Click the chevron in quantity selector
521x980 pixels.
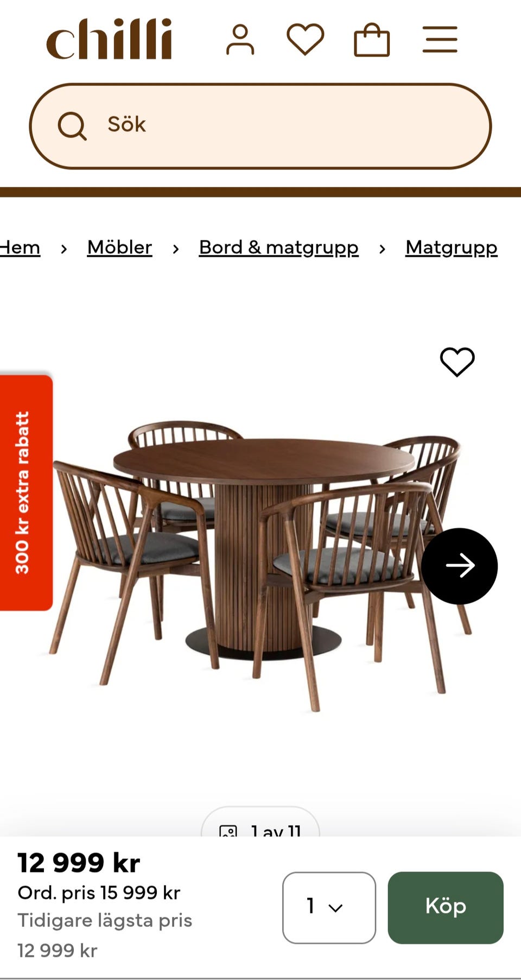pos(336,908)
